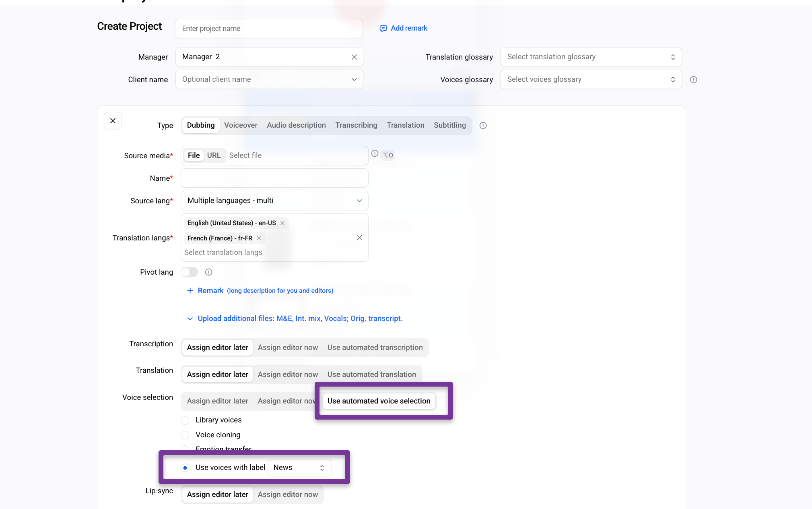
Task: Clear all selected translation languages
Action: click(x=359, y=238)
